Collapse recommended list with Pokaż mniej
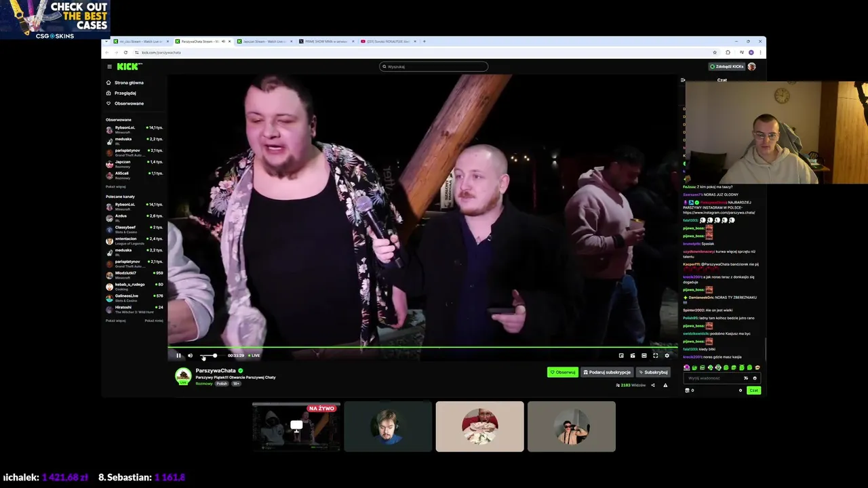 [154, 321]
